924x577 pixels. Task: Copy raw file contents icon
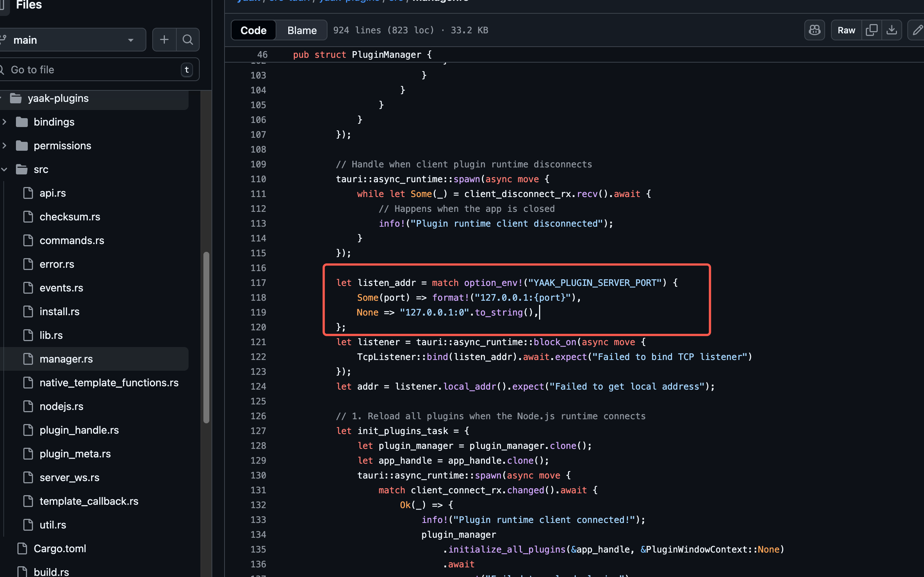click(x=871, y=30)
